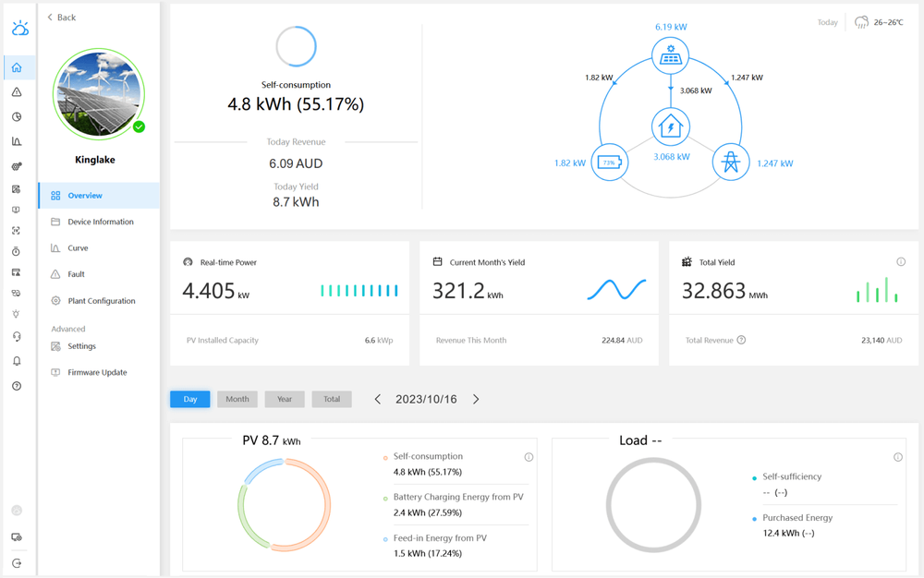924x578 pixels.
Task: Click the Back link at top left
Action: click(60, 17)
